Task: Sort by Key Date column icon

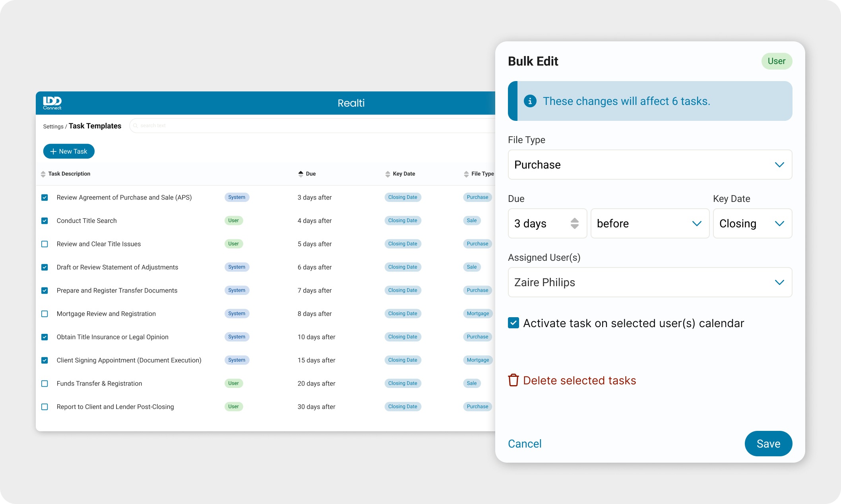Action: [388, 174]
